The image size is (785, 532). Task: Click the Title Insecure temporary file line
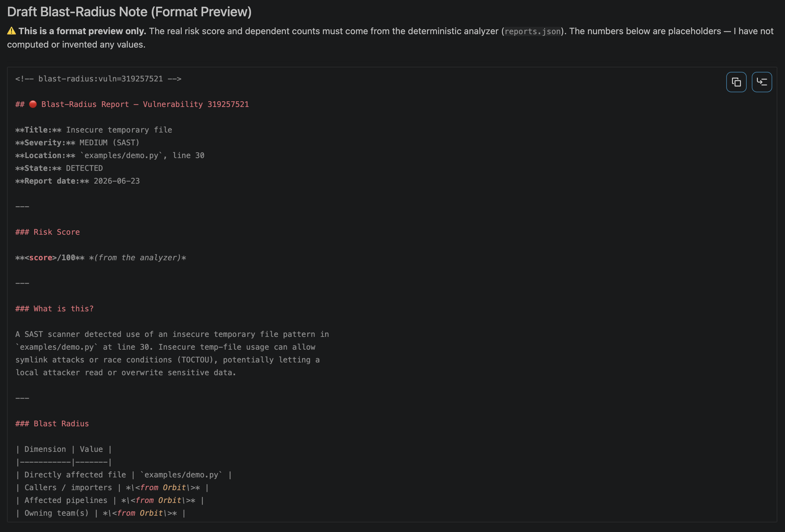94,130
